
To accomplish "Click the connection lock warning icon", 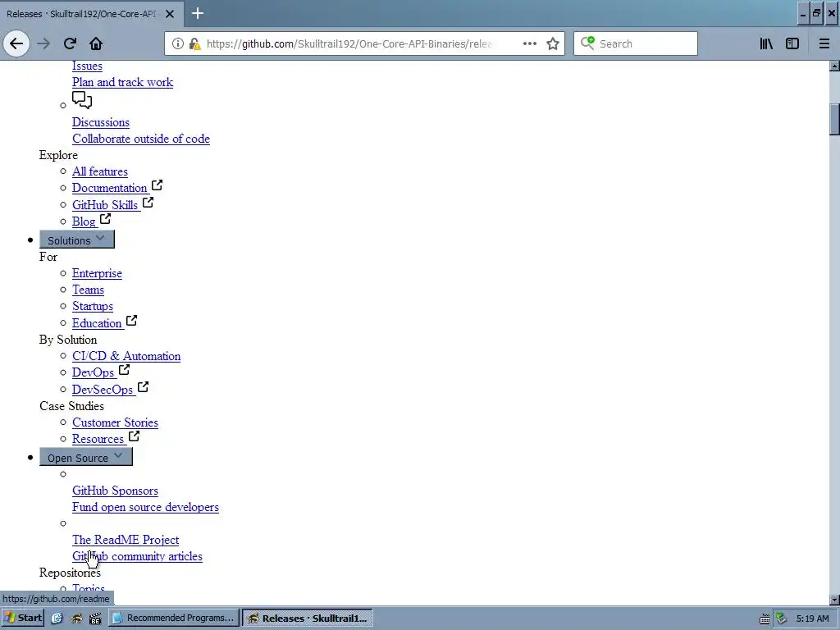I will [x=195, y=44].
